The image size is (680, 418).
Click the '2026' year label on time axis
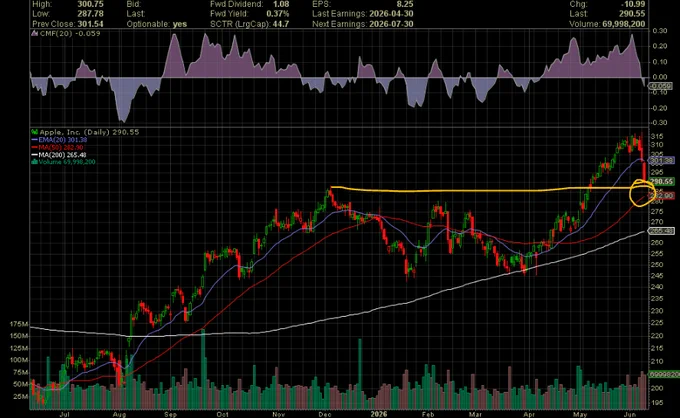click(x=378, y=415)
